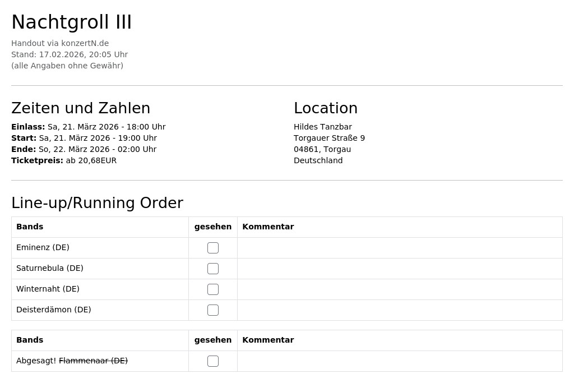Click the Kommentar cell for Deisterdämon (DE)
The width and height of the screenshot is (574, 392).
coord(400,310)
